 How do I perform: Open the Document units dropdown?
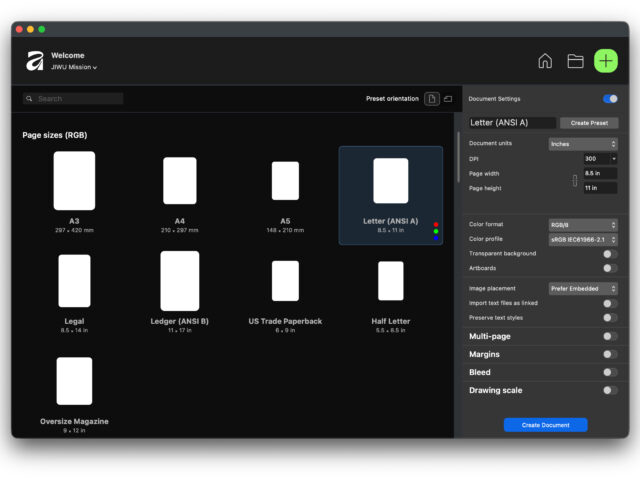pos(583,144)
